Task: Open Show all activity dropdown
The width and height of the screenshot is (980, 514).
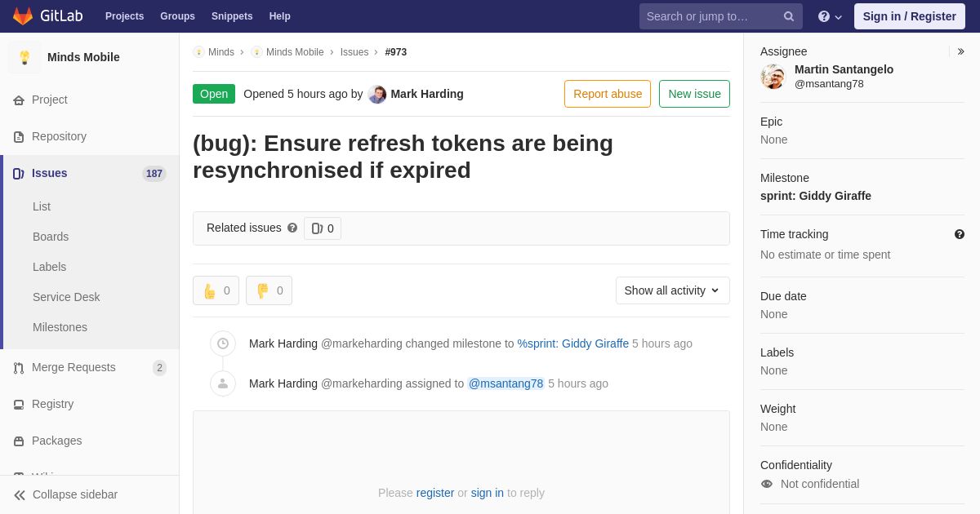Action: (x=673, y=290)
